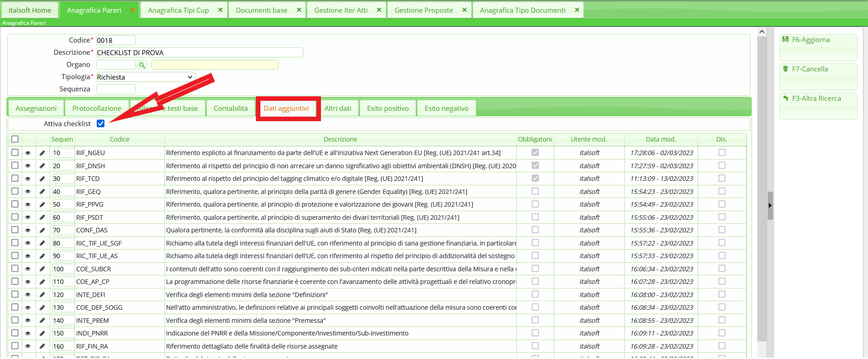868x359 pixels.
Task: Check the Dis. checkbox for RIF_TCD row
Action: (x=722, y=179)
